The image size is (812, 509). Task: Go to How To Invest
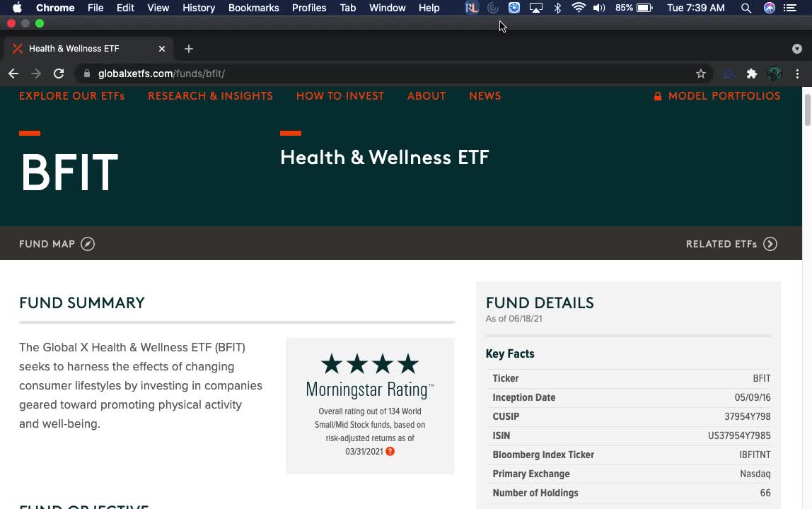click(340, 96)
